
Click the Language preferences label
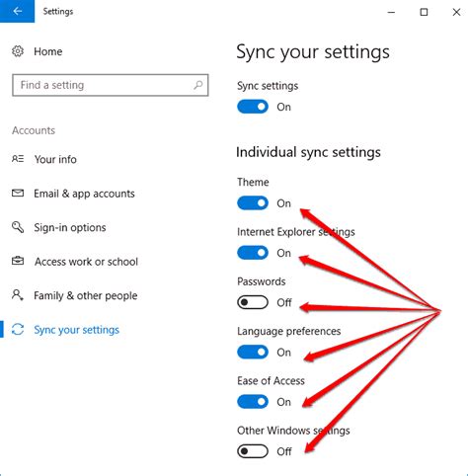pyautogui.click(x=289, y=331)
